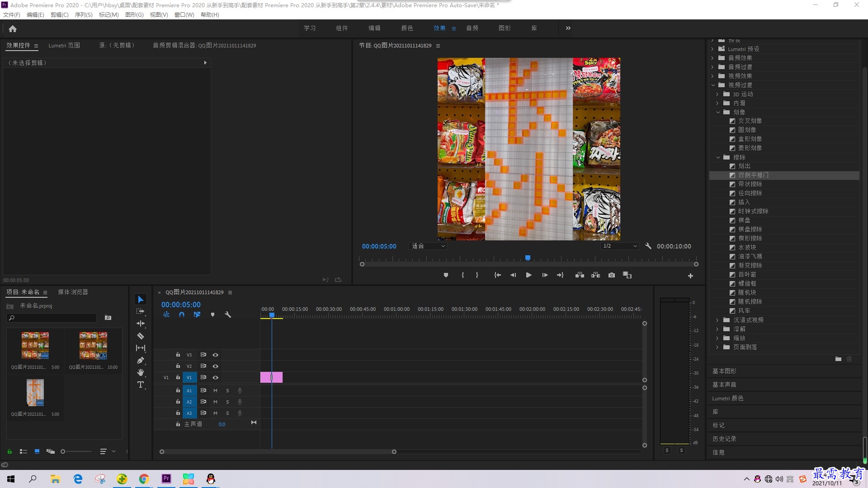Open the 剪辑(C) menu
The height and width of the screenshot is (488, 868).
pyautogui.click(x=60, y=15)
